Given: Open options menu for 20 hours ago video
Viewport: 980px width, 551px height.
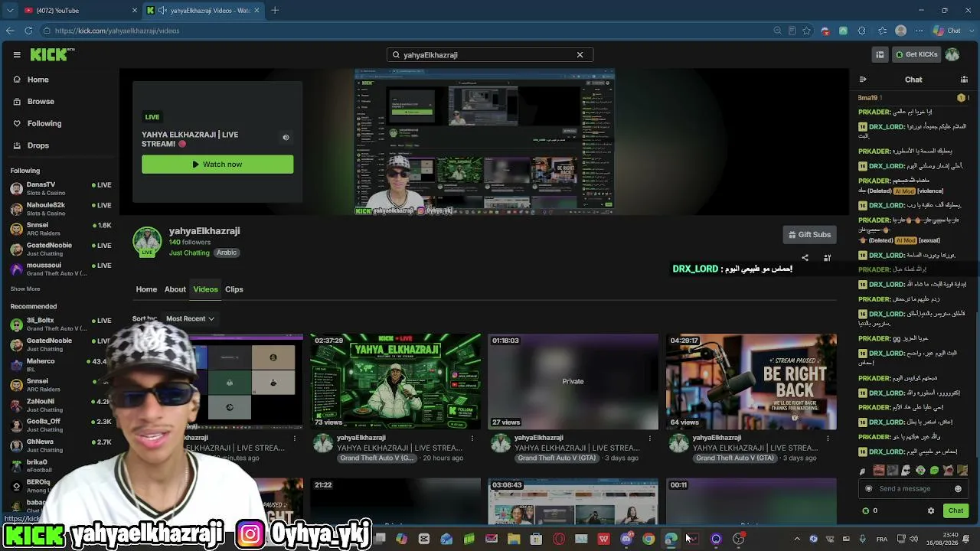Looking at the screenshot, I should [472, 439].
